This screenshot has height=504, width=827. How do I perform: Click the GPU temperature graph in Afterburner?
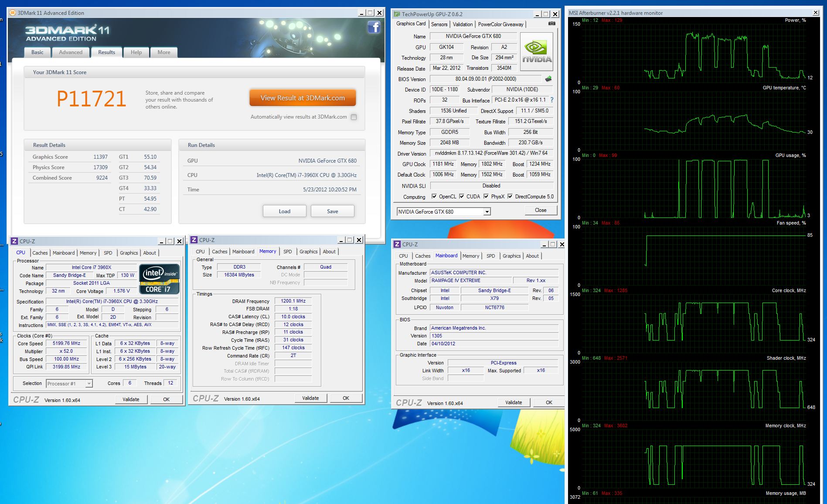coord(694,121)
